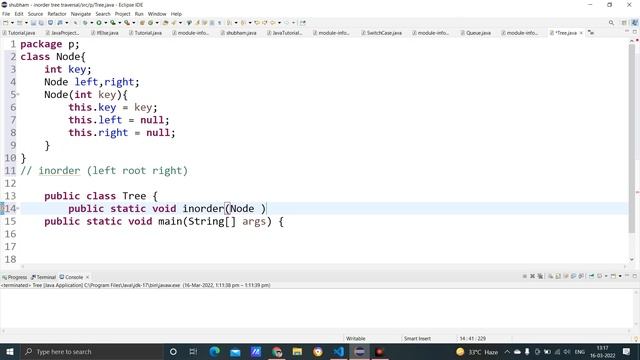
Task: Switch to the shubham.java editor tab
Action: coord(238,33)
